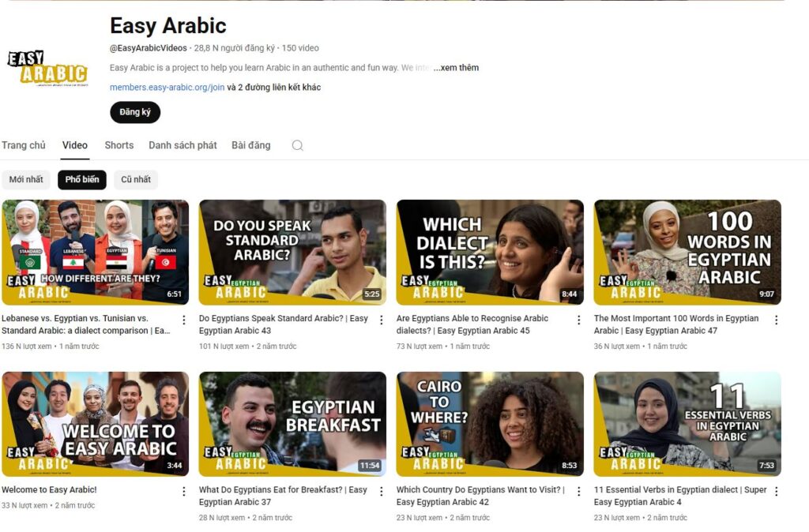Open options menu for Lebanese vs. Egyptian video

pyautogui.click(x=183, y=320)
